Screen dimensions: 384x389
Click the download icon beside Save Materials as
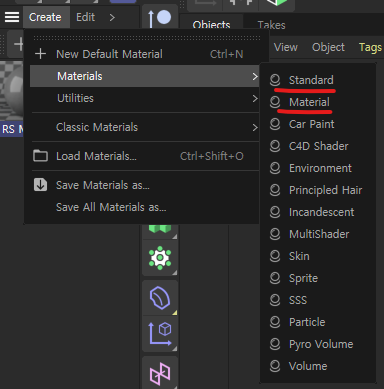40,185
